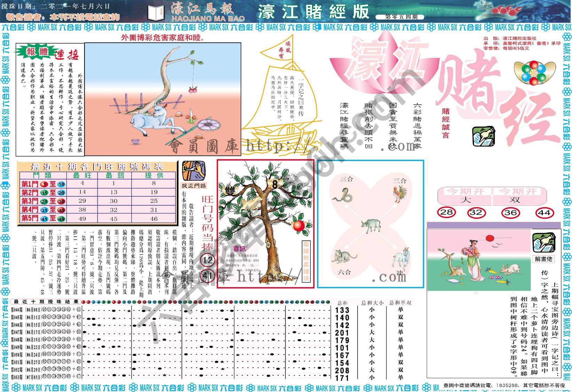The height and width of the screenshot is (392, 572).
Task: Click the hand-writing icon below 賭經 title
Action: [483, 136]
